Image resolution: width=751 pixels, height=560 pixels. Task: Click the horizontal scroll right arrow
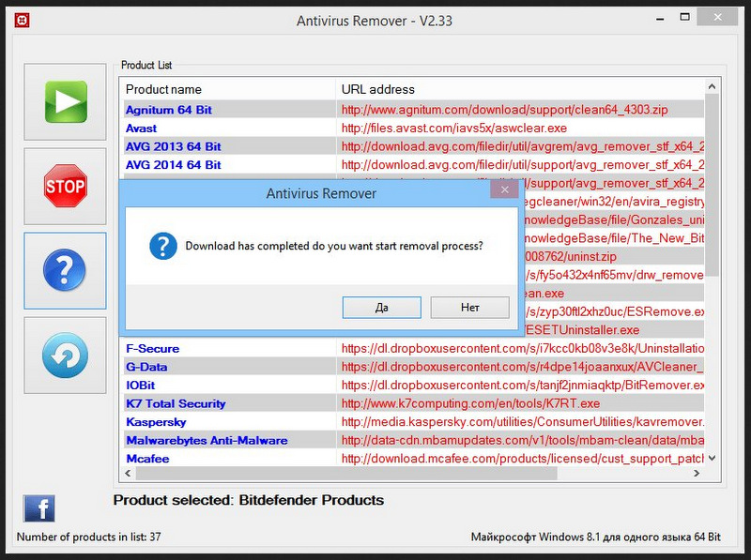coord(697,474)
